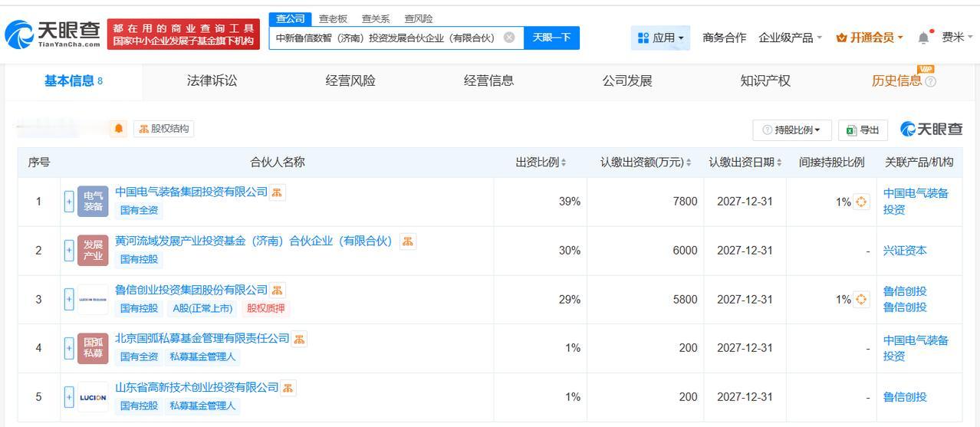The width and height of the screenshot is (980, 427).
Task: Open 山东省高新技术创业投资有限公司 link
Action: click(196, 387)
